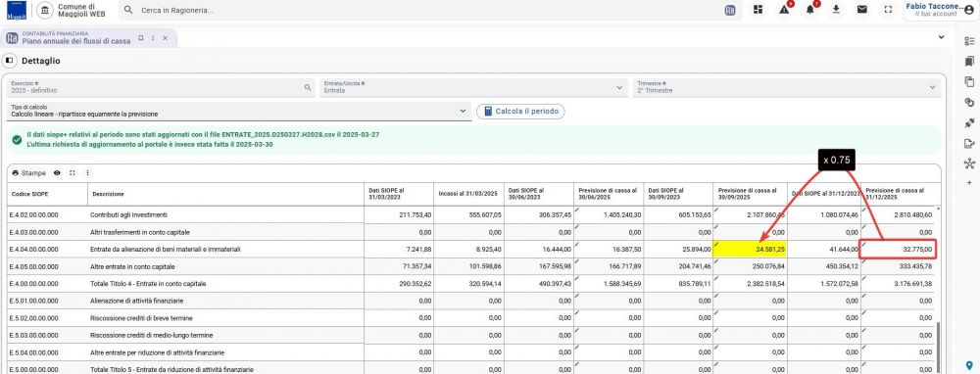980x374 pixels.
Task: Click the Calcola il periodo button
Action: point(520,112)
